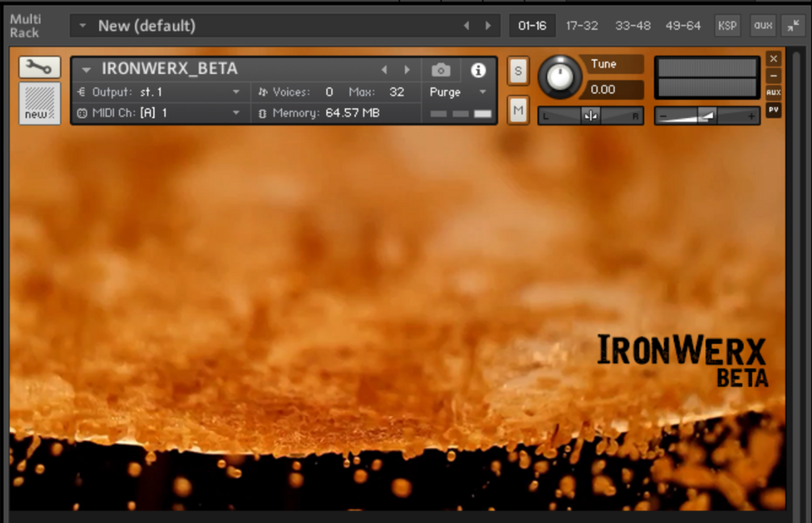Increase volume with the plus sign
Viewport: 812px width, 523px height.
tap(751, 116)
